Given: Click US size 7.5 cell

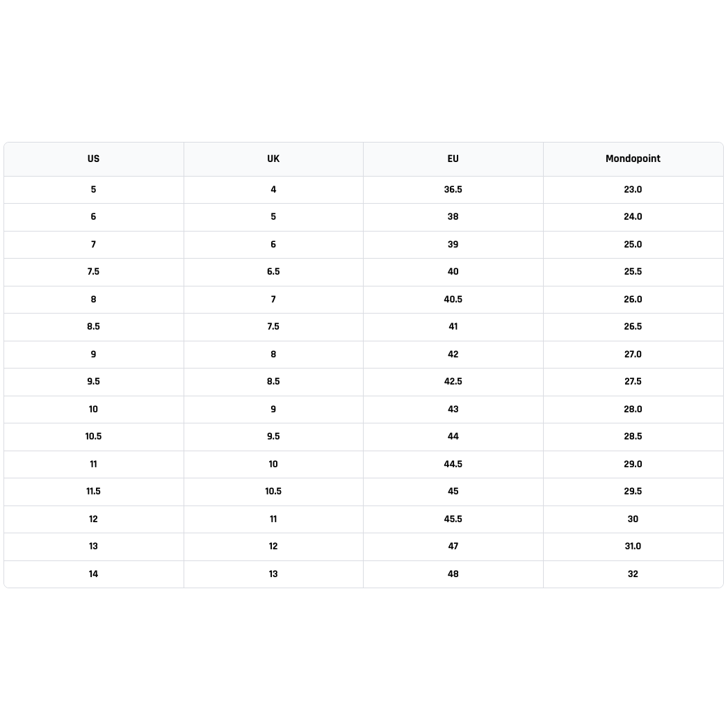Looking at the screenshot, I should [93, 272].
